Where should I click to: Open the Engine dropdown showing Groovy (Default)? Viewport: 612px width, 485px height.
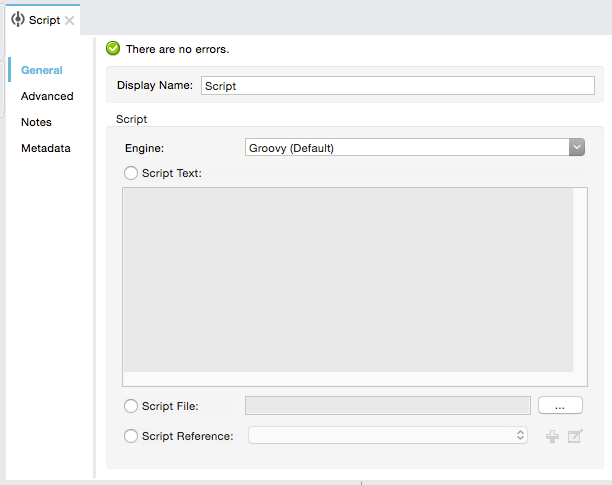[x=415, y=148]
